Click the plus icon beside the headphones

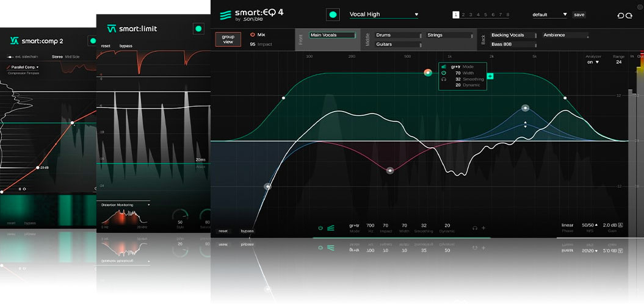[x=483, y=228]
